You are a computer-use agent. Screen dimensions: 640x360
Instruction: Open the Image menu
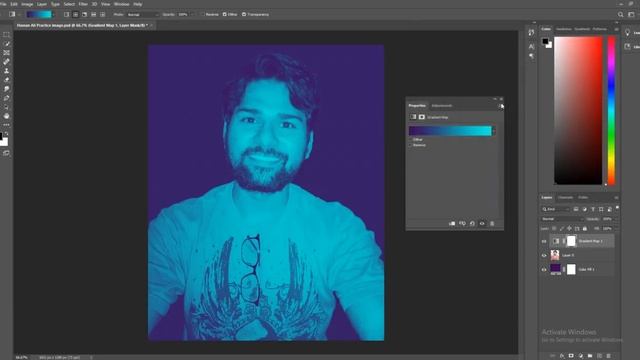pyautogui.click(x=27, y=4)
